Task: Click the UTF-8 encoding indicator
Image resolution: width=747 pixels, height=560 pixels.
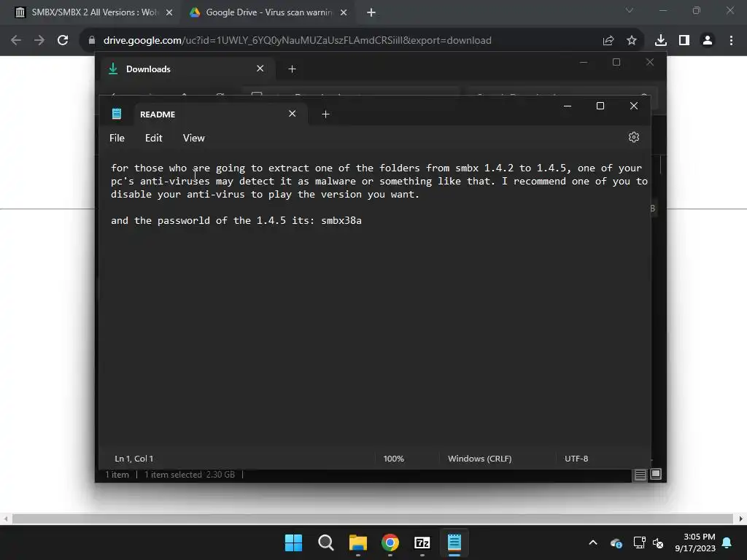Action: tap(576, 459)
